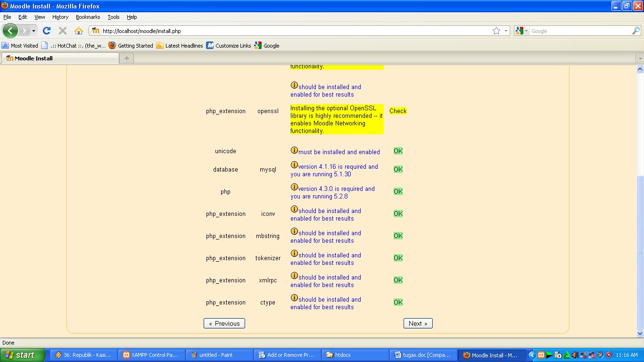Bookmark this page with the star icon
644x362 pixels.
[496, 31]
